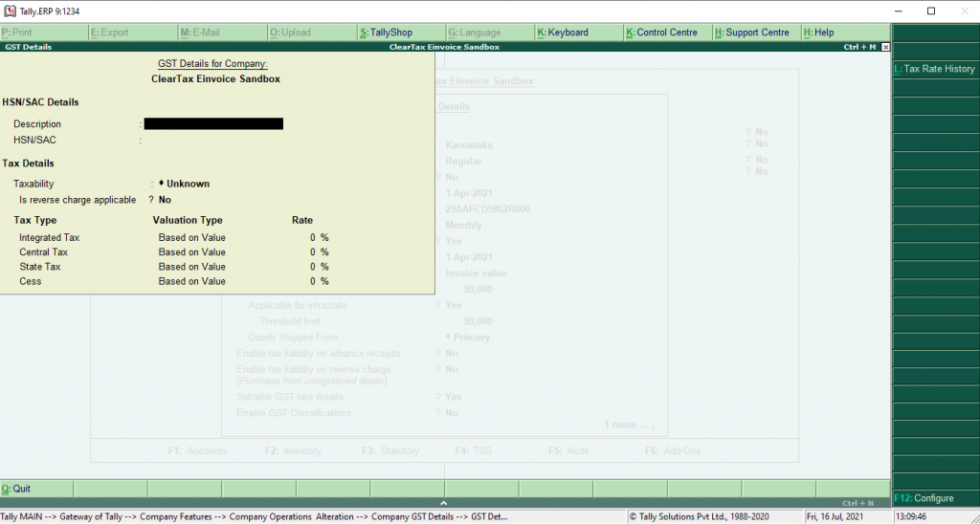Click the up-arrow expander above the status bar

(443, 503)
